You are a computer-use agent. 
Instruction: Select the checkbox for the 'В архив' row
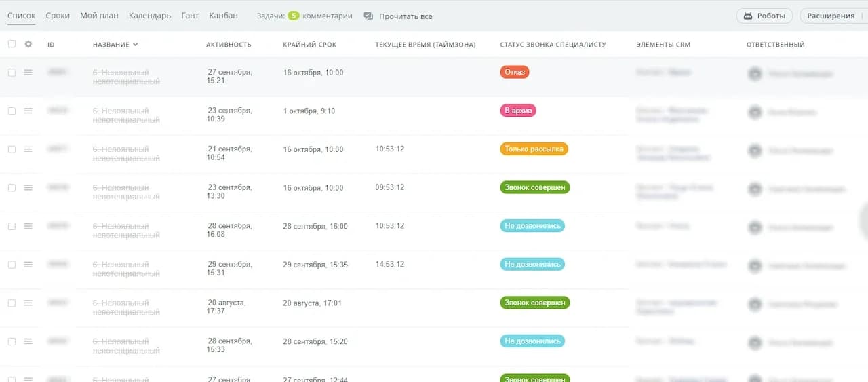point(12,111)
